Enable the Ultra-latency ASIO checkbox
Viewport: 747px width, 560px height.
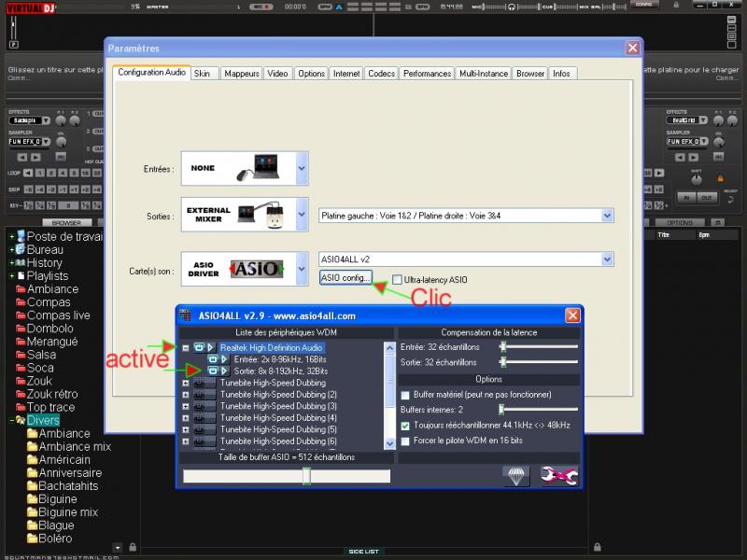(398, 279)
